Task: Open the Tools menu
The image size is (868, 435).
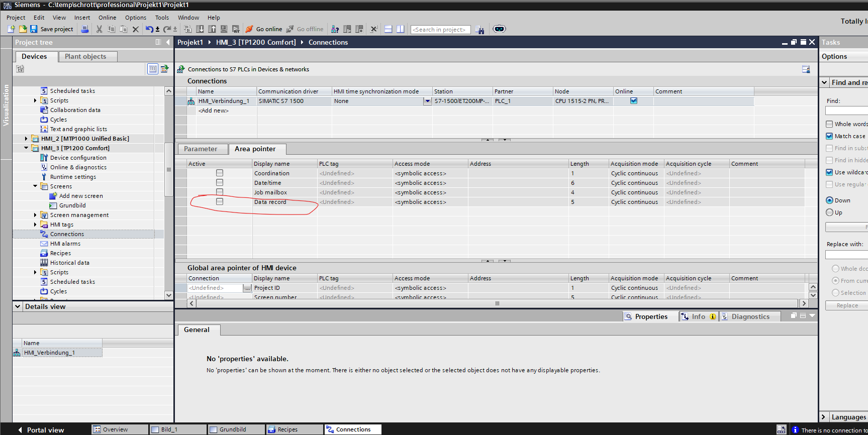Action: pos(162,18)
